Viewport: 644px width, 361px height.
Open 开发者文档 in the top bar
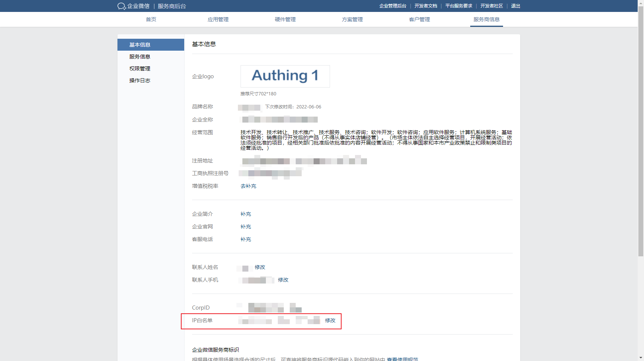click(x=425, y=6)
